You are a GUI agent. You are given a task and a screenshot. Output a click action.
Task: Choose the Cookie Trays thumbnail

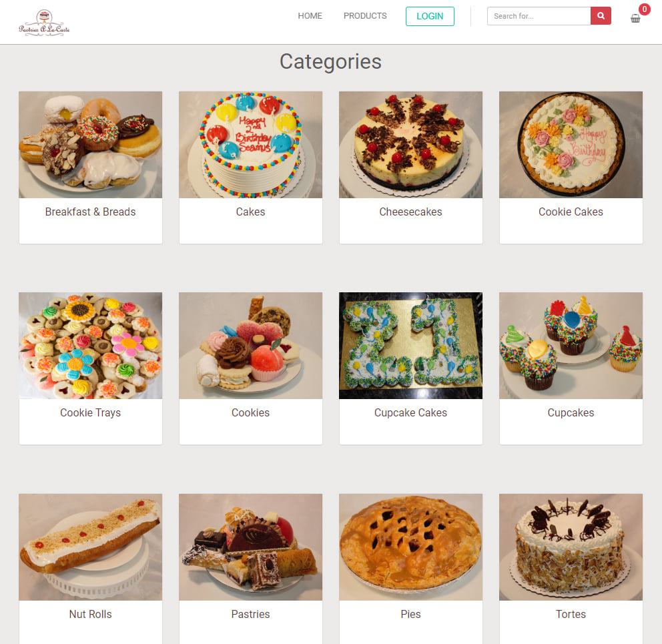[90, 346]
